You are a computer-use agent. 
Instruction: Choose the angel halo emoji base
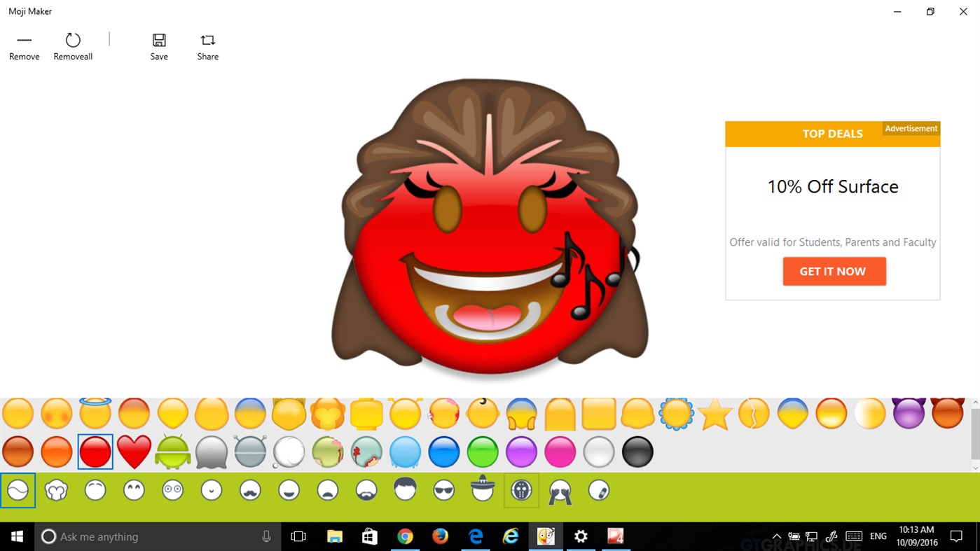tap(95, 413)
